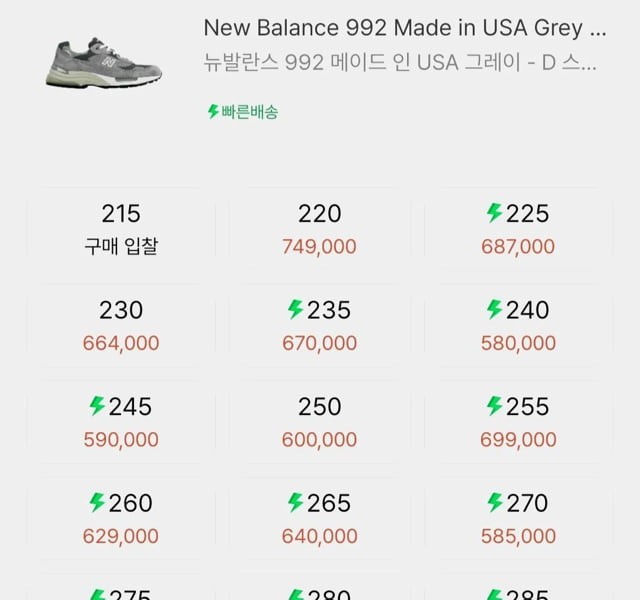Screen dimensions: 640x600
Task: Click the 687,000 price under size 225
Action: [x=518, y=247]
